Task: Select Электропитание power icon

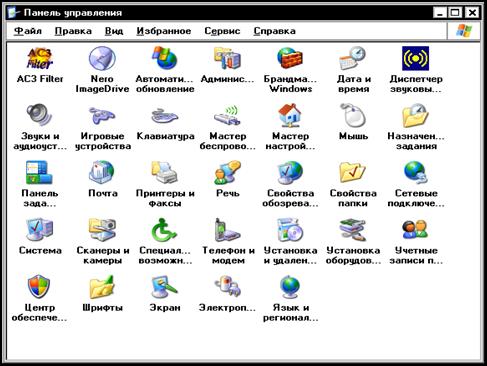Action: point(227,287)
